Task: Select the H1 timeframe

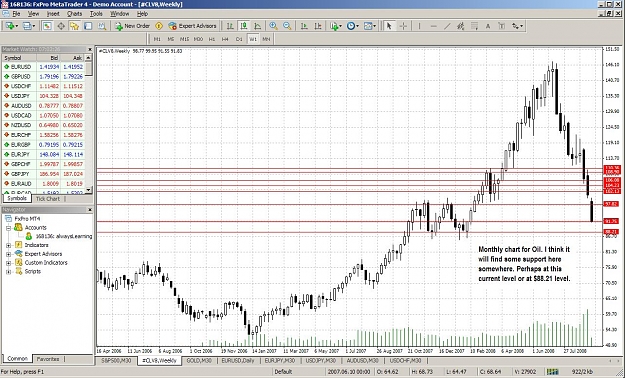Action: coord(212,39)
